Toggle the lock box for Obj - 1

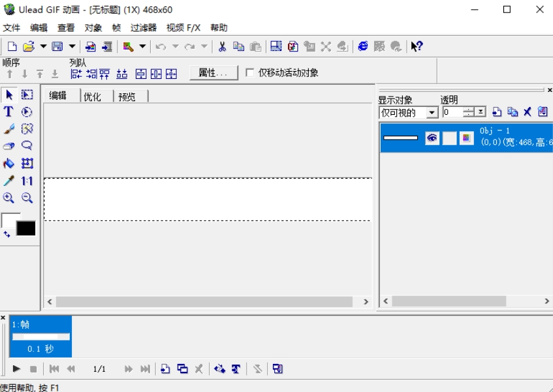tap(449, 138)
